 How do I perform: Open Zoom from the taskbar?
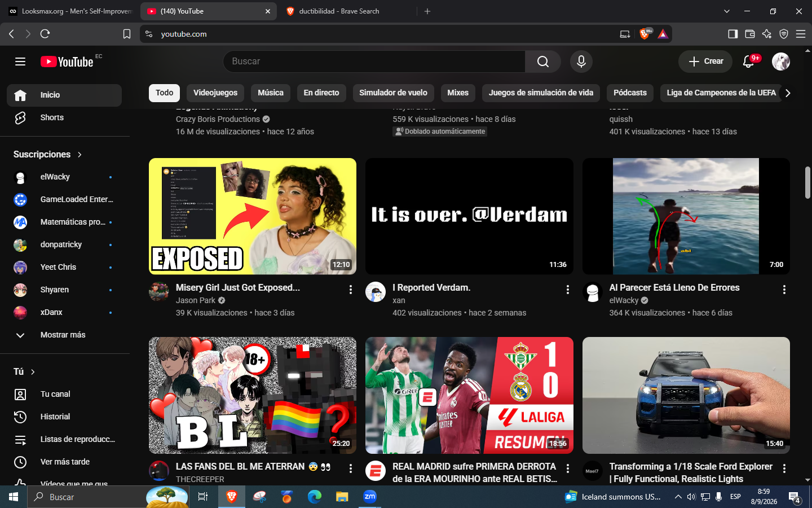coord(370,497)
